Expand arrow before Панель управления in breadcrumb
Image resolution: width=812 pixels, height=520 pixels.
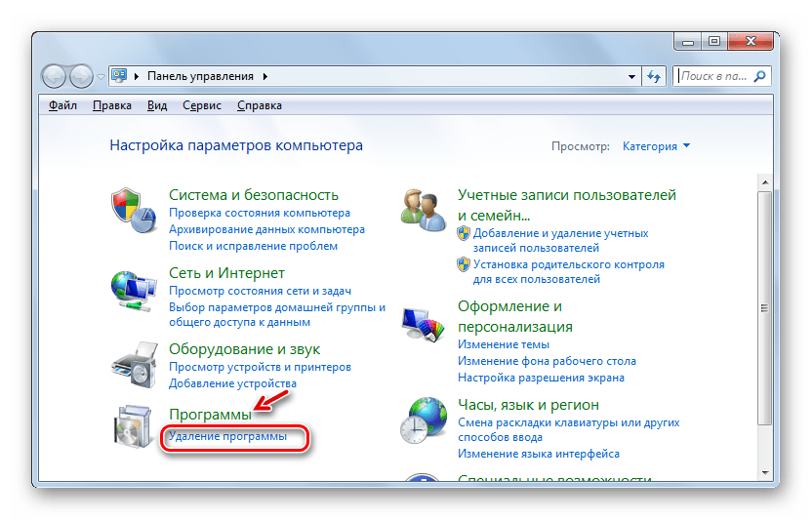tap(137, 77)
